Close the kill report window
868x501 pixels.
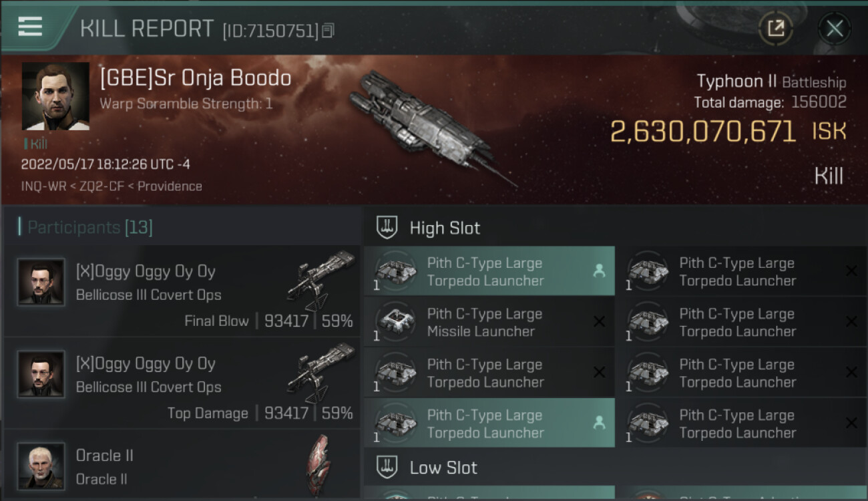[x=834, y=28]
